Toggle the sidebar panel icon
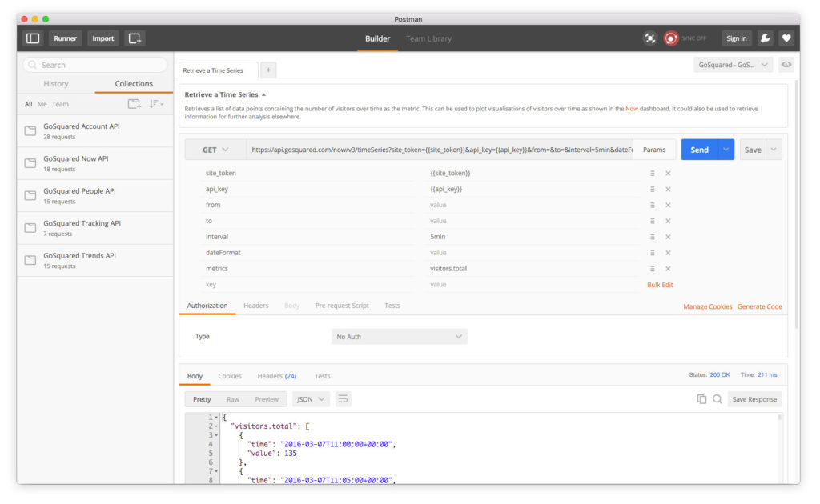Screen dimensions: 820x504 (33, 38)
